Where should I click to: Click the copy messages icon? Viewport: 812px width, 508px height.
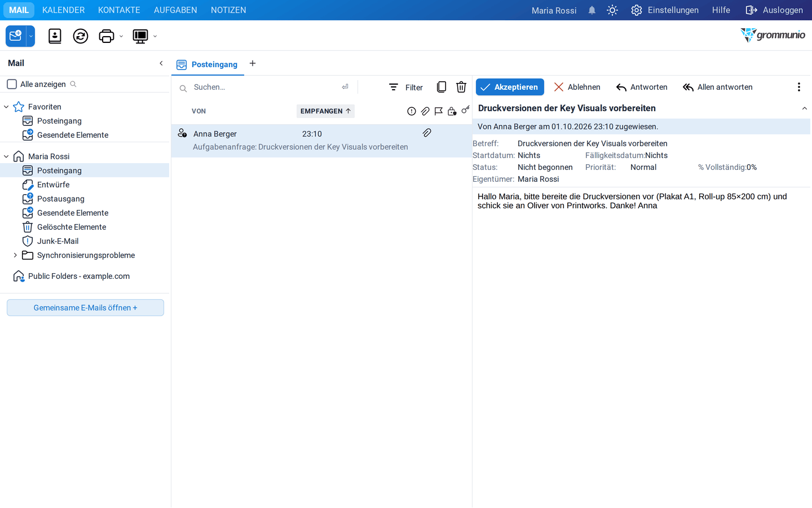coord(442,87)
